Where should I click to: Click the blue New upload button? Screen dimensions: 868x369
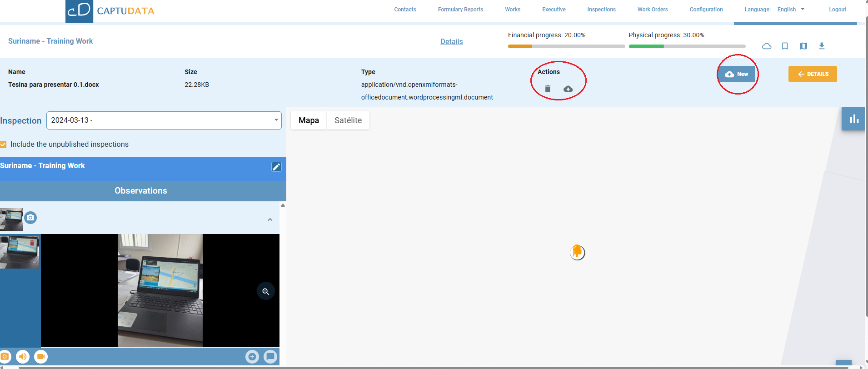737,74
